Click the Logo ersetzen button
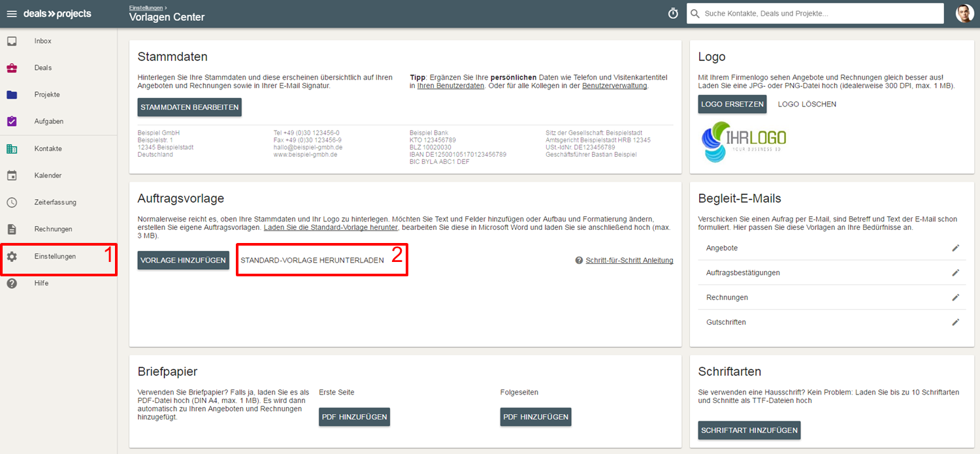 (x=732, y=104)
